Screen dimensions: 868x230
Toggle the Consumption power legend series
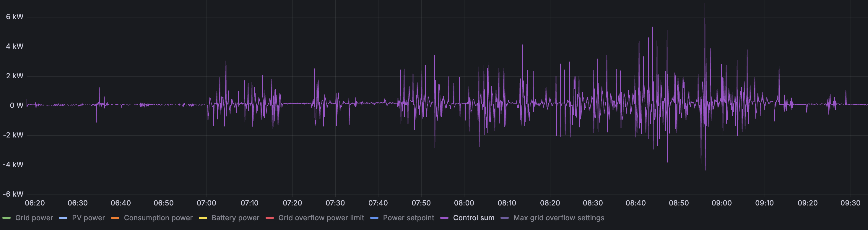pos(158,218)
